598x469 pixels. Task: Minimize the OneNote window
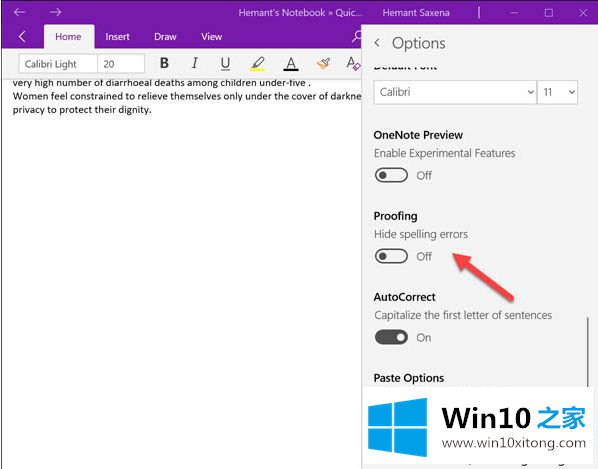pyautogui.click(x=514, y=13)
